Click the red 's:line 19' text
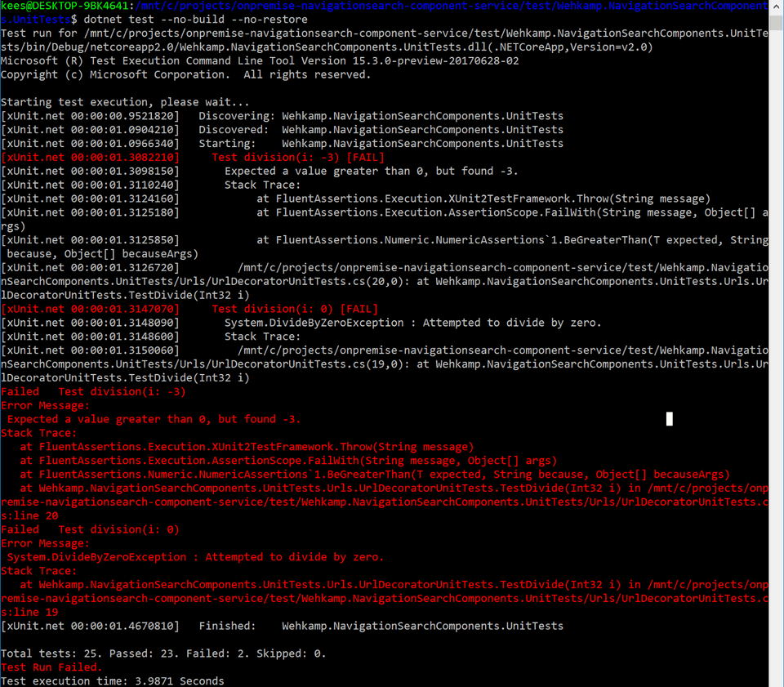Viewport: 784px width, 687px height. point(29,612)
